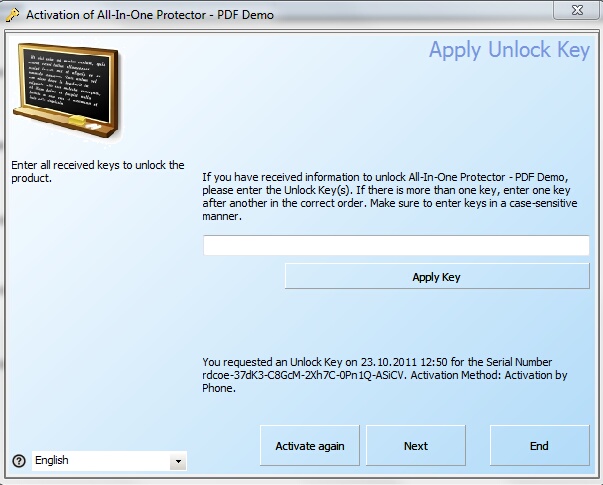Click the Activate again button
The height and width of the screenshot is (485, 603).
tap(310, 446)
